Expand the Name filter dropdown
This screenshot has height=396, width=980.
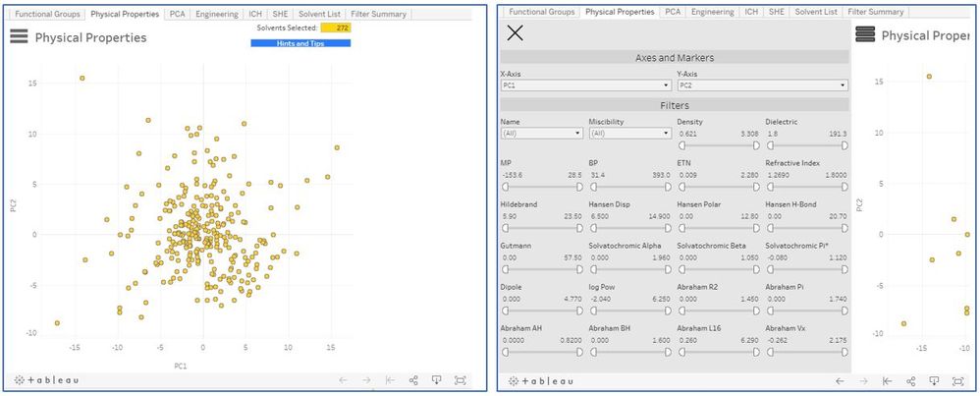pos(541,133)
